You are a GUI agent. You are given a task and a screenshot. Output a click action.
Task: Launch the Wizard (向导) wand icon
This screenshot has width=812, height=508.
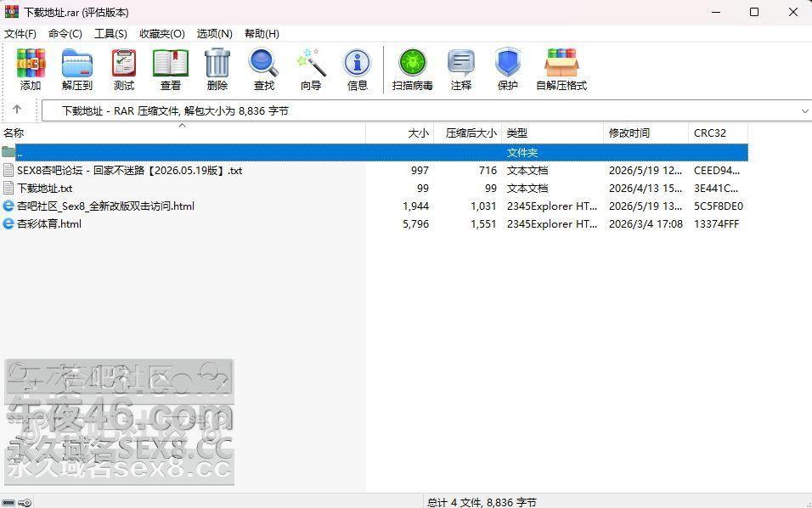click(x=311, y=70)
